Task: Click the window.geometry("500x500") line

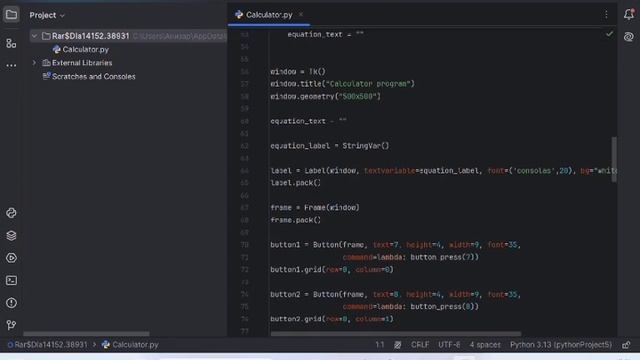Action: [x=325, y=96]
